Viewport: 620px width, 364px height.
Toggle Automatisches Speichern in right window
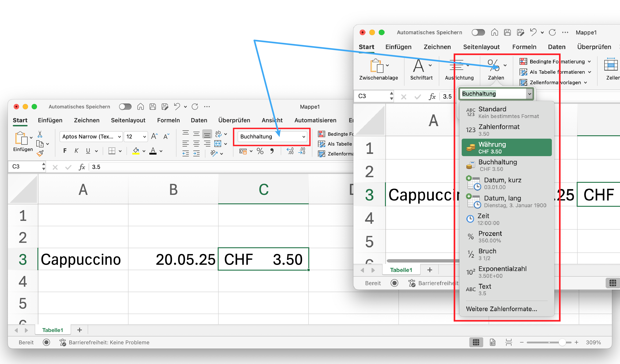[x=478, y=32]
